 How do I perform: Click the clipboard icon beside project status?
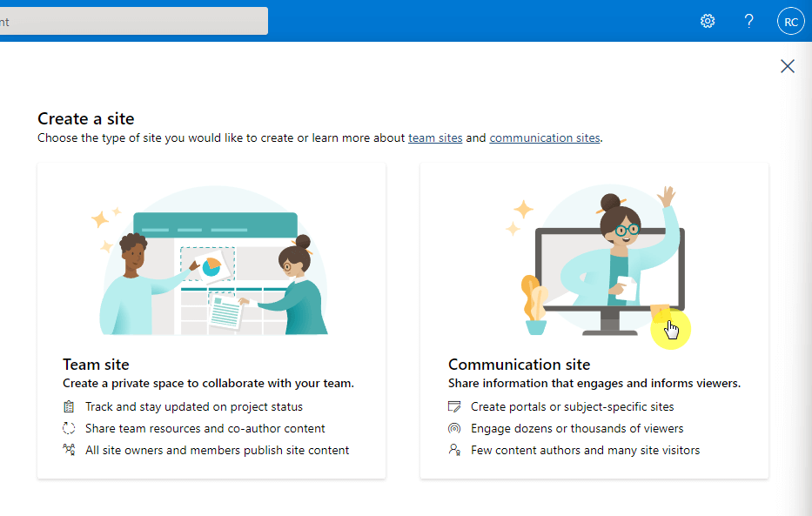69,407
